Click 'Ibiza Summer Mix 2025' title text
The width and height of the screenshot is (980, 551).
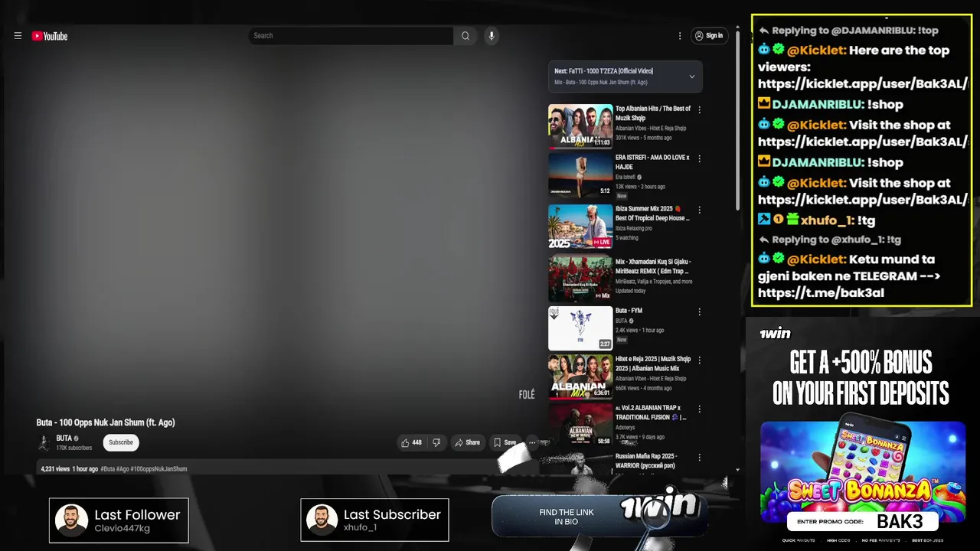click(652, 213)
